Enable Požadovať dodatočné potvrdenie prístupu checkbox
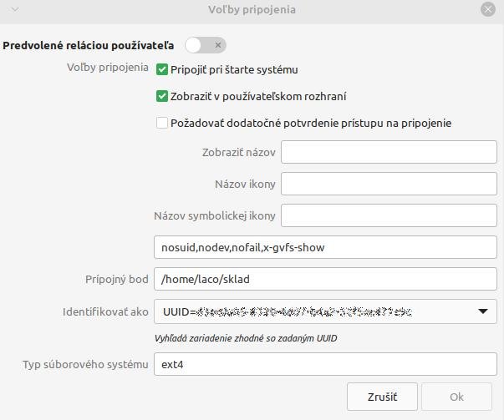Screen dimensions: 504x420 pyautogui.click(x=161, y=123)
